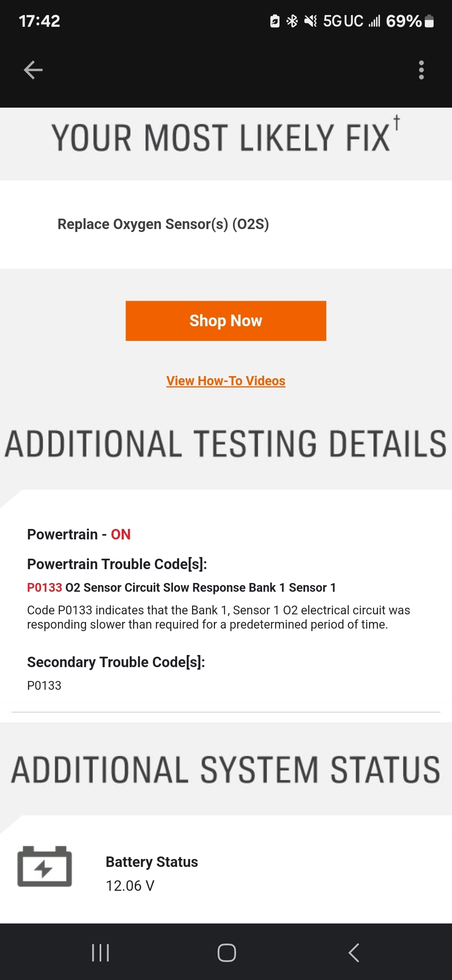Viewport: 452px width, 980px height.
Task: Tap the secondary trouble code P0133
Action: [44, 686]
